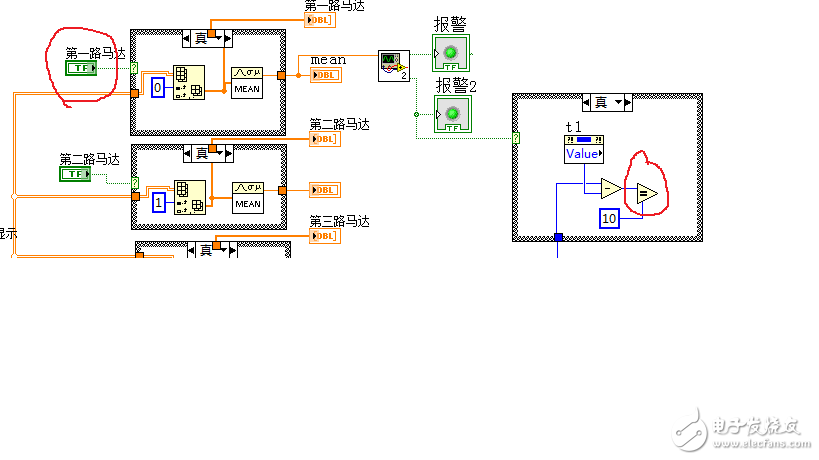Select the Subtract function triangle
The width and height of the screenshot is (819, 460).
tap(611, 188)
